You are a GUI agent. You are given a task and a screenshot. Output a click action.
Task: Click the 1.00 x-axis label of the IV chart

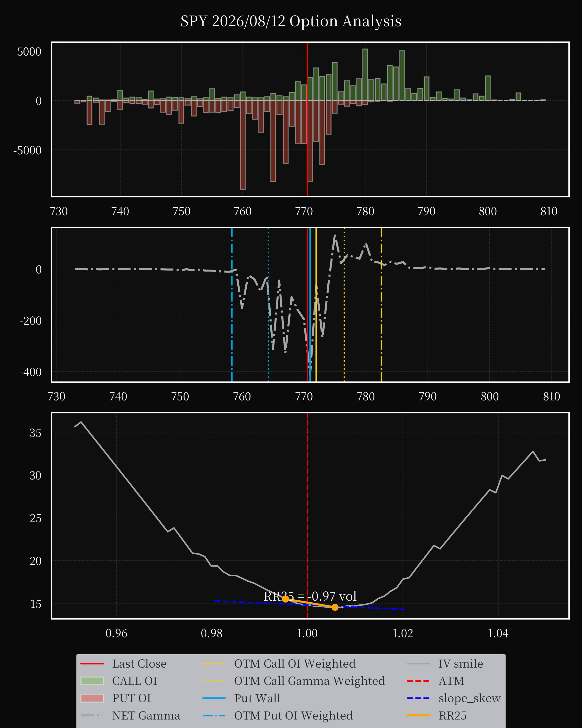(x=307, y=633)
